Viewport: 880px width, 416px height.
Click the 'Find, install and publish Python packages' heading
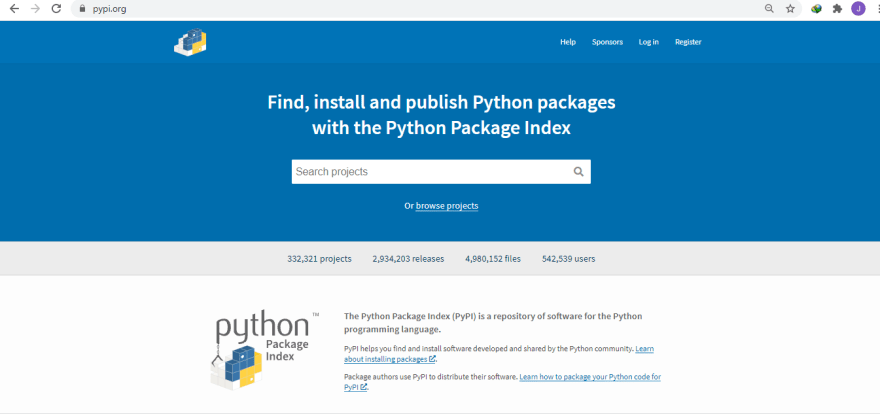pyautogui.click(x=441, y=116)
